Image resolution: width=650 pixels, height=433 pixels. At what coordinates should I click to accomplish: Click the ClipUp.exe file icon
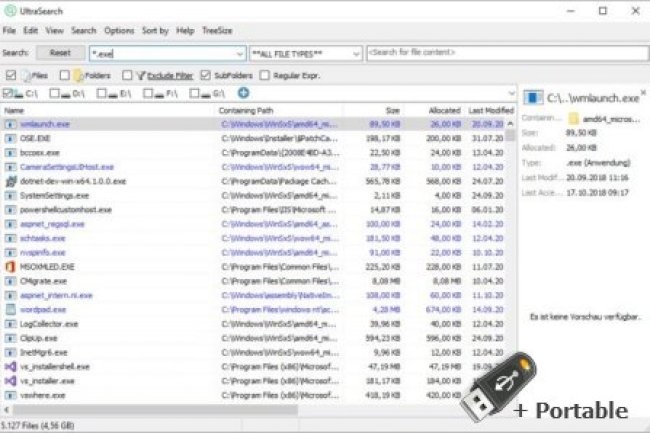pos(10,338)
